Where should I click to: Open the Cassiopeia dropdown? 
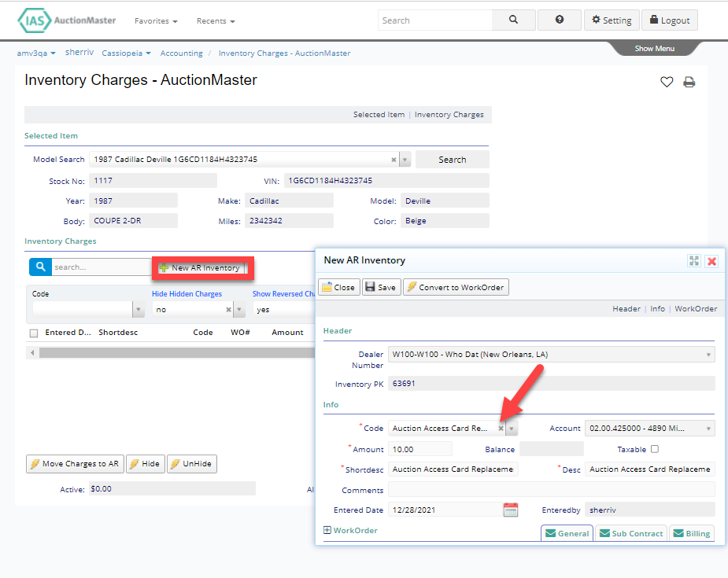(x=126, y=53)
